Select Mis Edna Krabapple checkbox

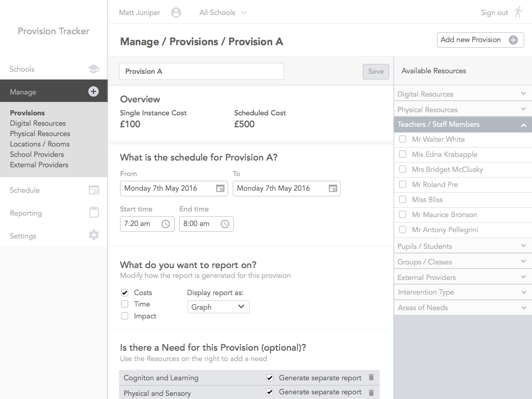(403, 154)
